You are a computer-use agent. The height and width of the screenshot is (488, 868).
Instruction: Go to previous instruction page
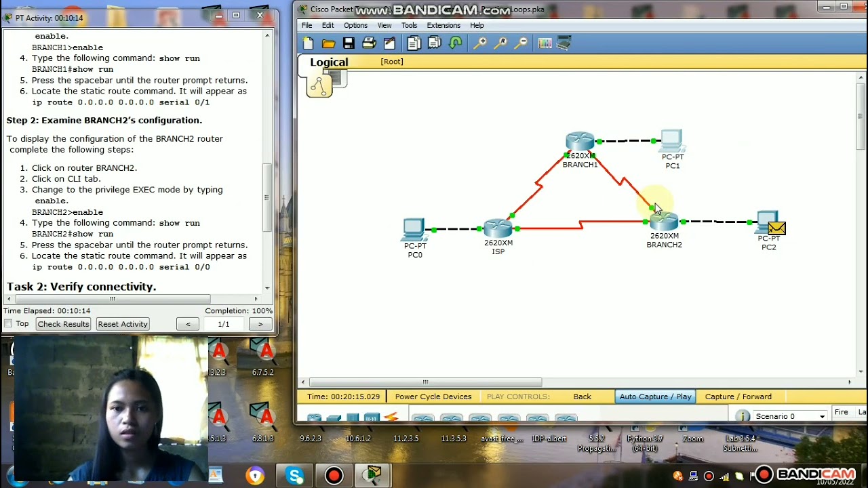point(188,324)
